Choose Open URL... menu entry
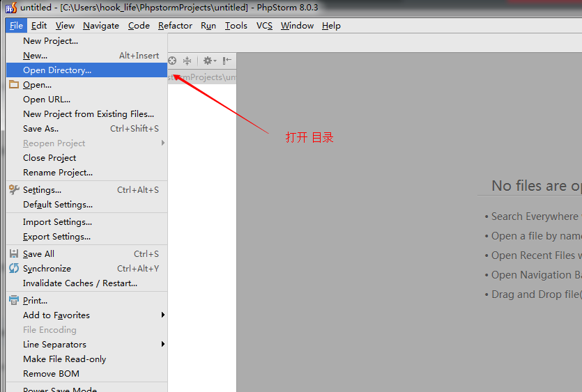582x392 pixels. point(87,100)
